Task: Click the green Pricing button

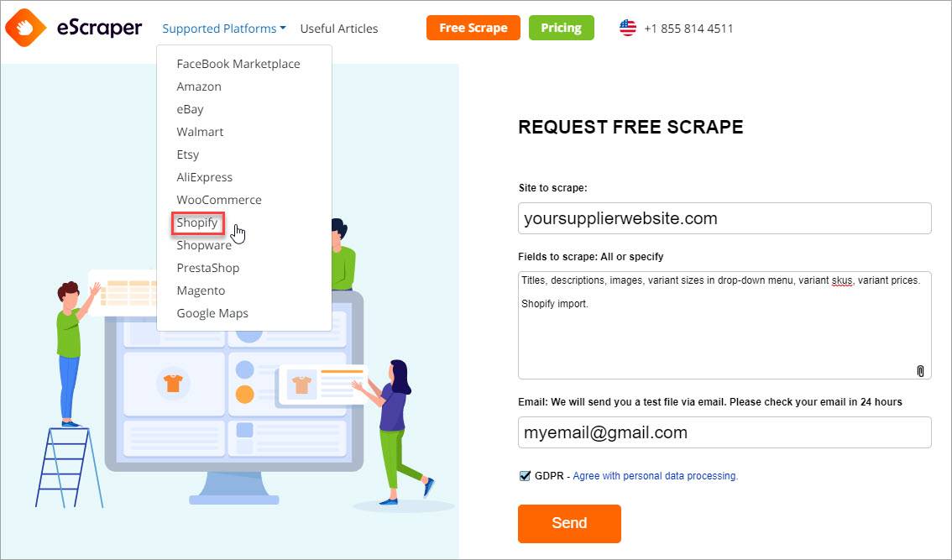Action: click(x=561, y=28)
